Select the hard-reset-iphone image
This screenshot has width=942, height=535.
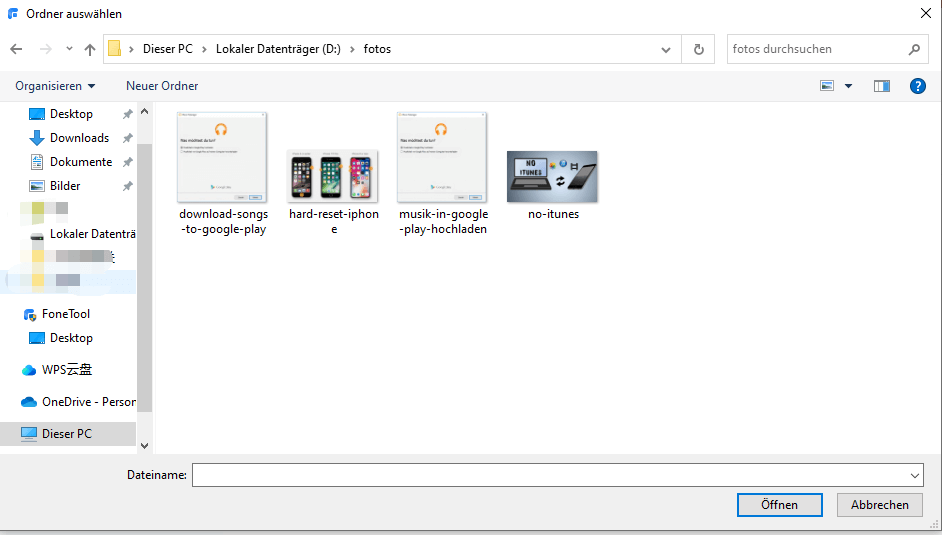click(x=333, y=177)
